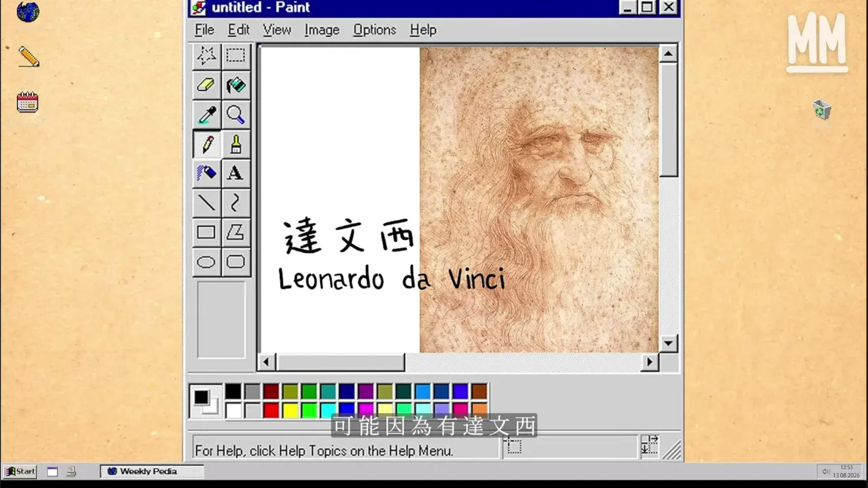Image resolution: width=868 pixels, height=488 pixels.
Task: Select the pencil icon on the desktop
Action: [28, 56]
